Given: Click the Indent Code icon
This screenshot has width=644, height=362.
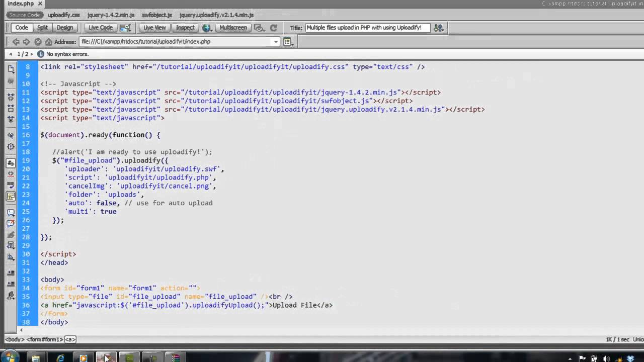Looking at the screenshot, I should [x=11, y=273].
